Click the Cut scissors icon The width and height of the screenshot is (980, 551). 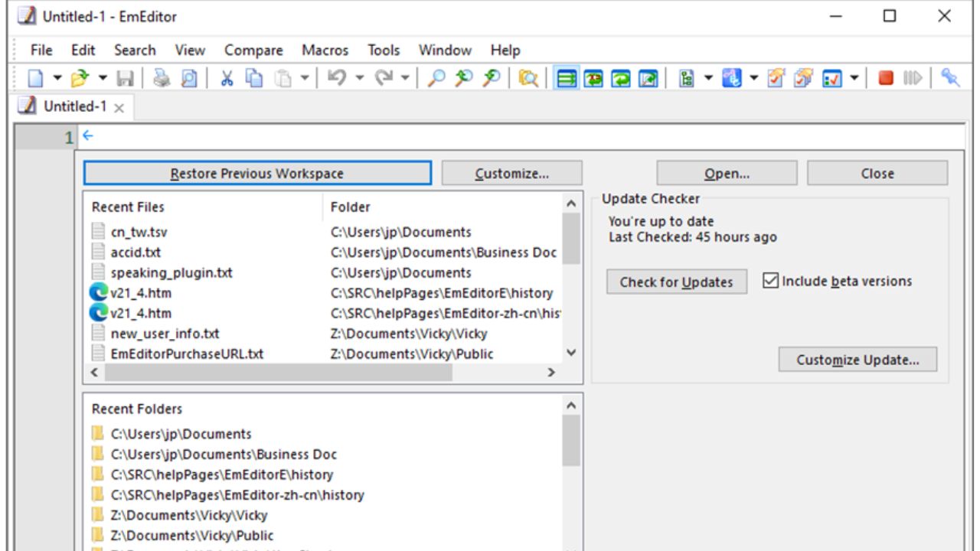[227, 78]
